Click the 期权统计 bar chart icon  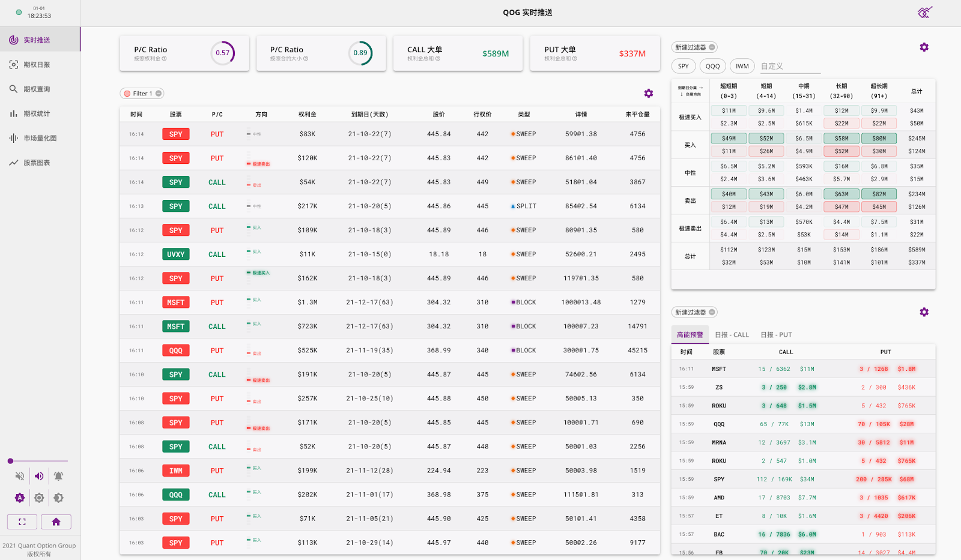click(13, 113)
